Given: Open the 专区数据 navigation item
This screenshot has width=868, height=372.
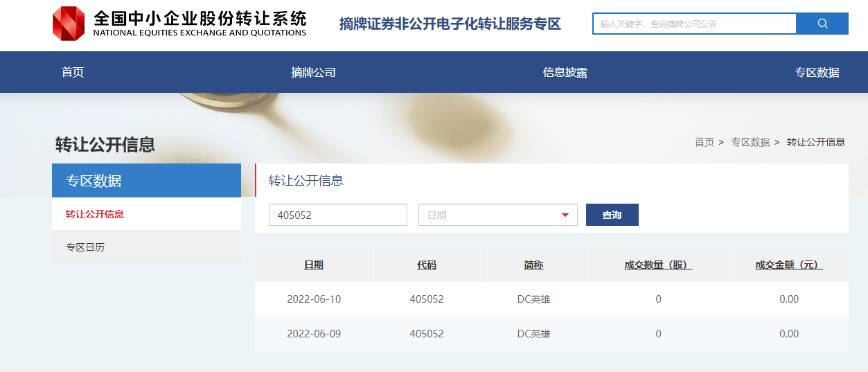Looking at the screenshot, I should [817, 72].
